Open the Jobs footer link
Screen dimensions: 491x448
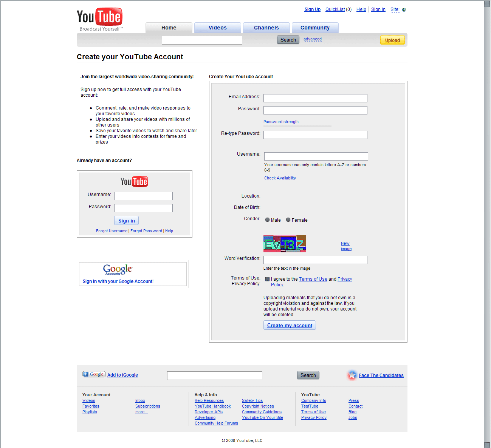[353, 418]
